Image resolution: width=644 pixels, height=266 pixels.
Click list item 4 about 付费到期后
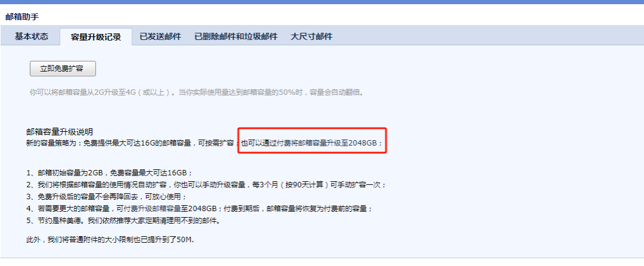pyautogui.click(x=200, y=209)
